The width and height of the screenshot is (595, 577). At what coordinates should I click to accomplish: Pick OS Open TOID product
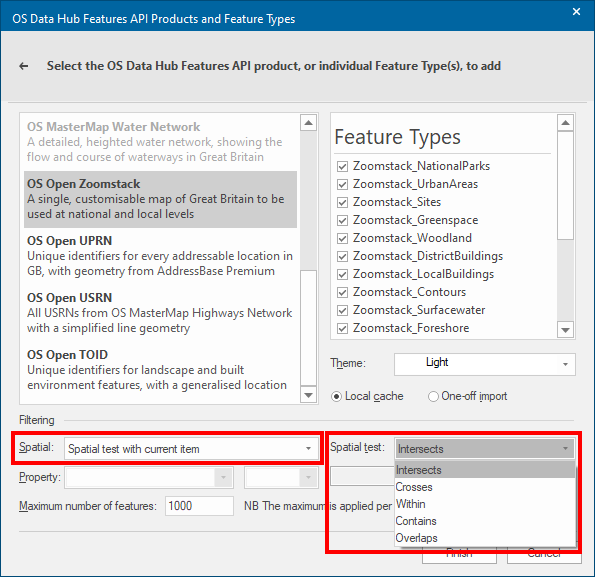160,370
